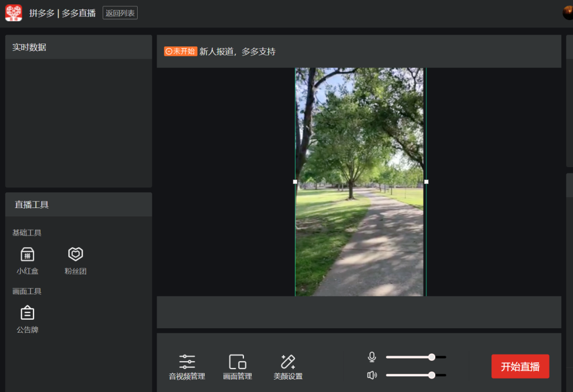Select the video preview of the park path
The width and height of the screenshot is (573, 392).
click(x=360, y=182)
